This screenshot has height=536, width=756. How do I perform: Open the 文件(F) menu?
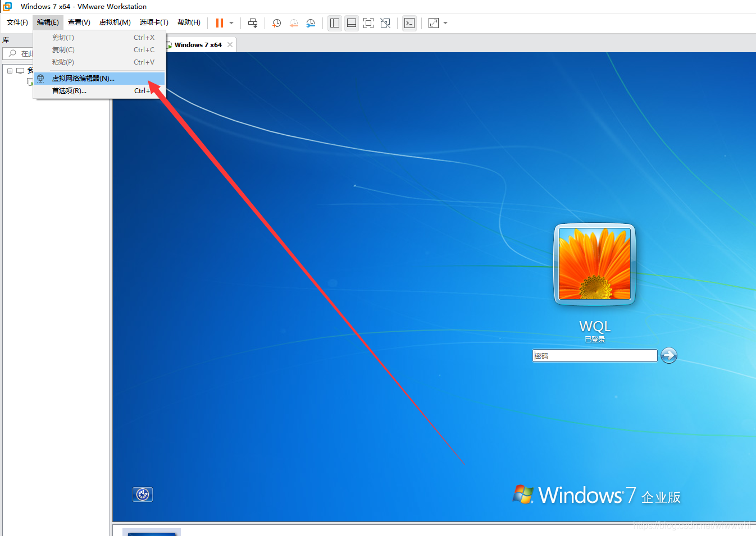click(17, 22)
